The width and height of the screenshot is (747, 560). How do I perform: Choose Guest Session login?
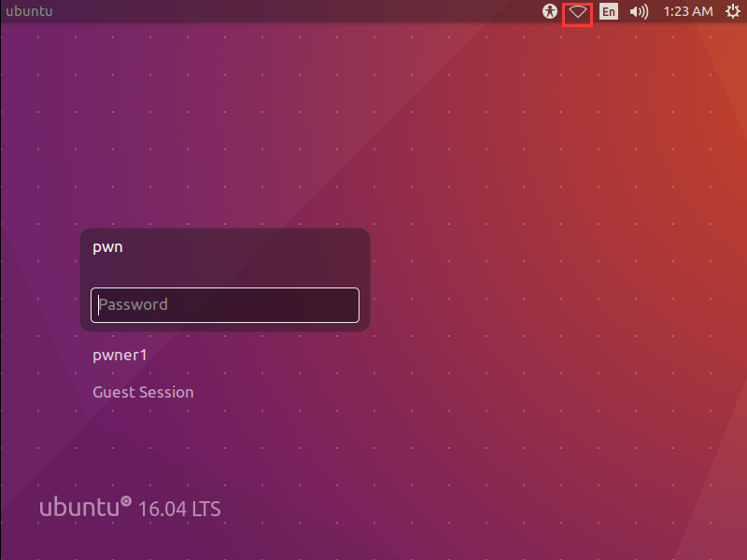143,392
